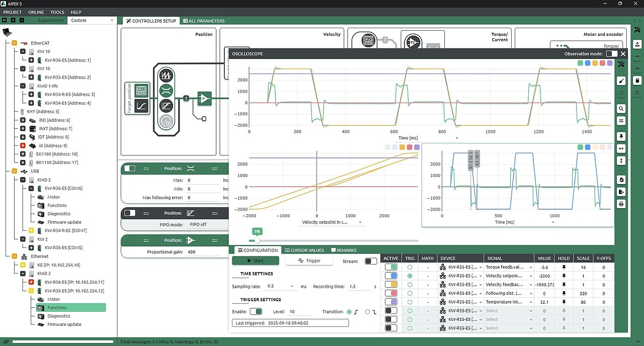The width and height of the screenshot is (644, 346).
Task: Click the yellow signal swatch above top chart
Action: click(x=595, y=63)
